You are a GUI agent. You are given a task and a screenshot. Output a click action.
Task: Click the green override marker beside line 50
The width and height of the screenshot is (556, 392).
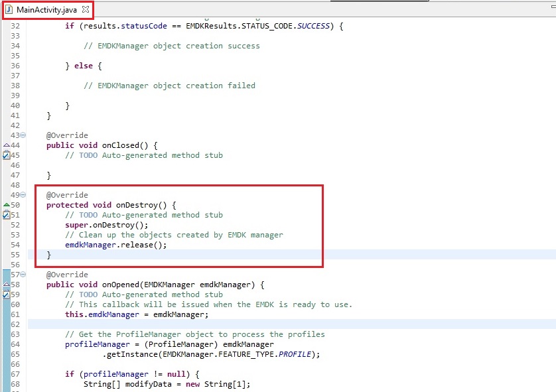[6, 205]
